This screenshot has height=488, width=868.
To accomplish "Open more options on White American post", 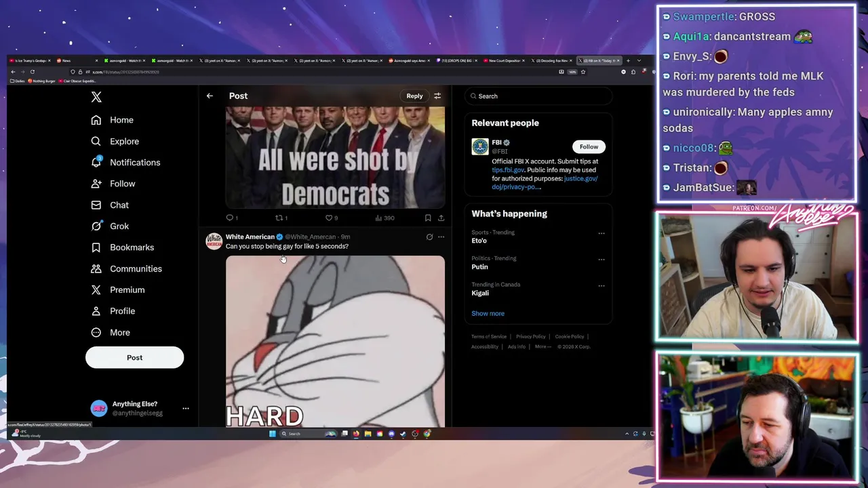I will coord(441,237).
